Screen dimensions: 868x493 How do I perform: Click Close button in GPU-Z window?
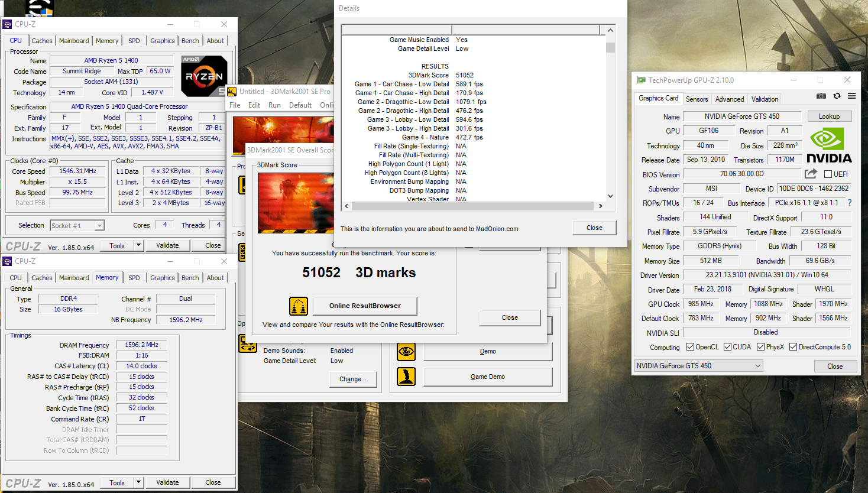[835, 366]
